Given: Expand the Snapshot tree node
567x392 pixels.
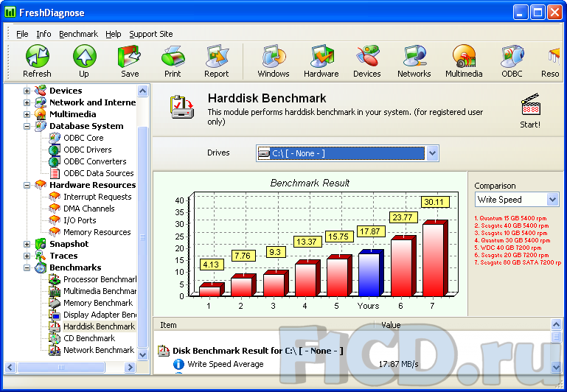Looking at the screenshot, I should tap(27, 244).
